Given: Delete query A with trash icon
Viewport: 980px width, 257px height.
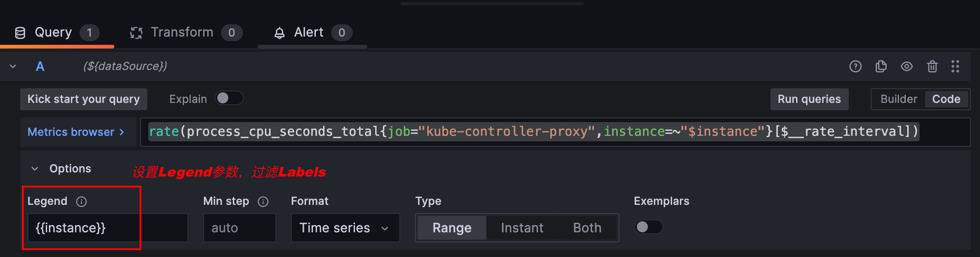Looking at the screenshot, I should (932, 67).
